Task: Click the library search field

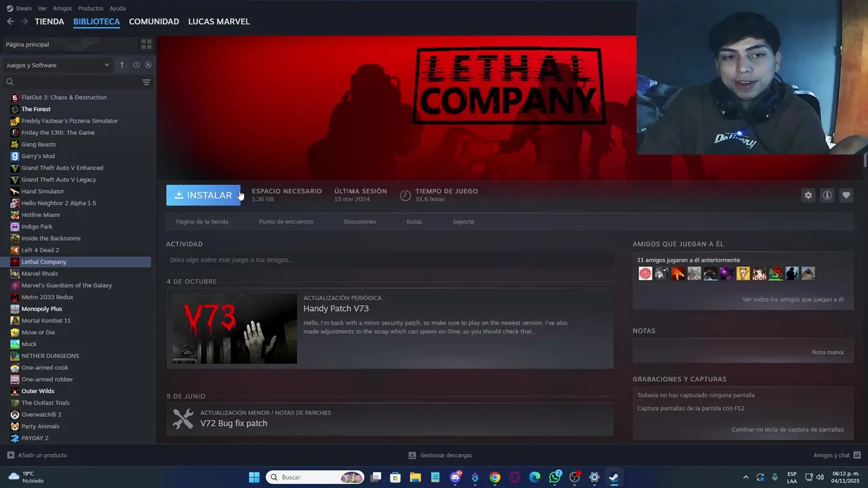Action: coord(71,82)
